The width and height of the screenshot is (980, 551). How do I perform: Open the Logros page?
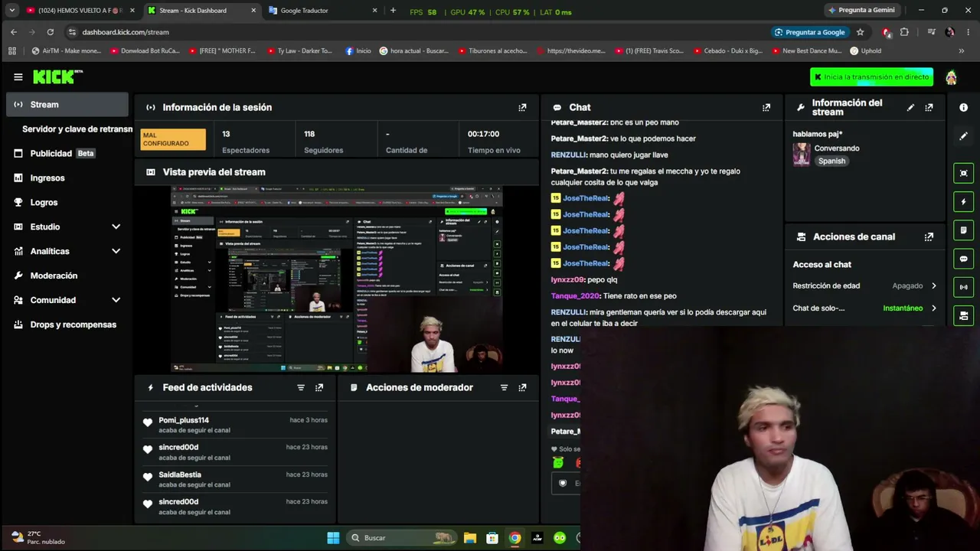coord(67,203)
